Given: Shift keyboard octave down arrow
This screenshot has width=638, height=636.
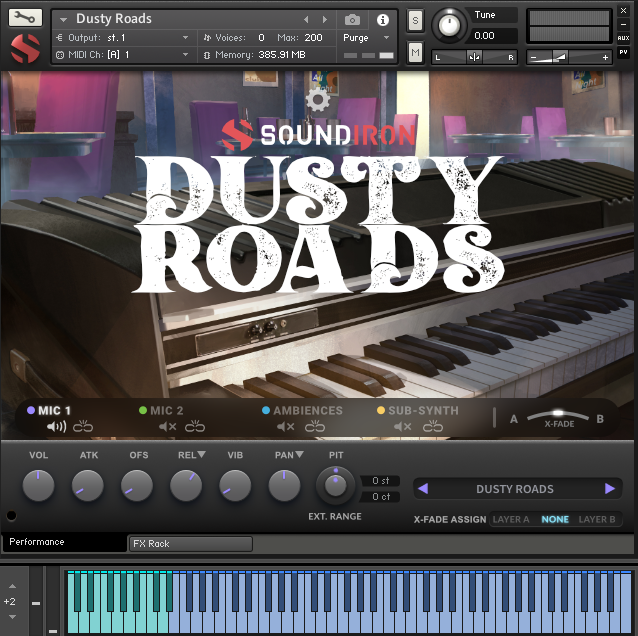Looking at the screenshot, I should (x=13, y=617).
